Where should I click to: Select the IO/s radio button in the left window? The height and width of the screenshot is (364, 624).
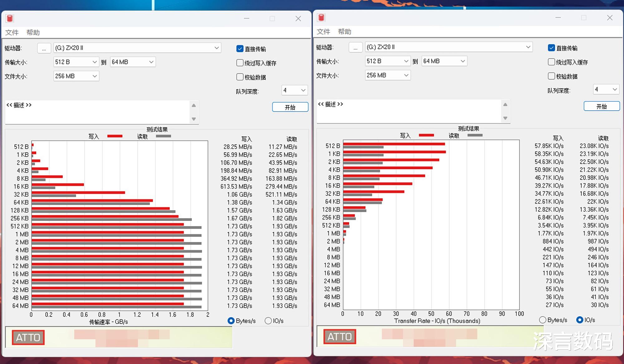(268, 321)
